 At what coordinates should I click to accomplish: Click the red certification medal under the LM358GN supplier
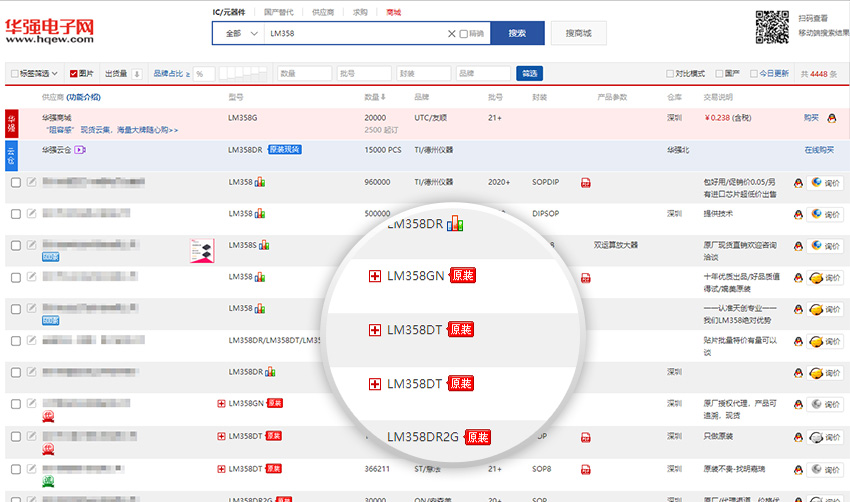click(48, 416)
